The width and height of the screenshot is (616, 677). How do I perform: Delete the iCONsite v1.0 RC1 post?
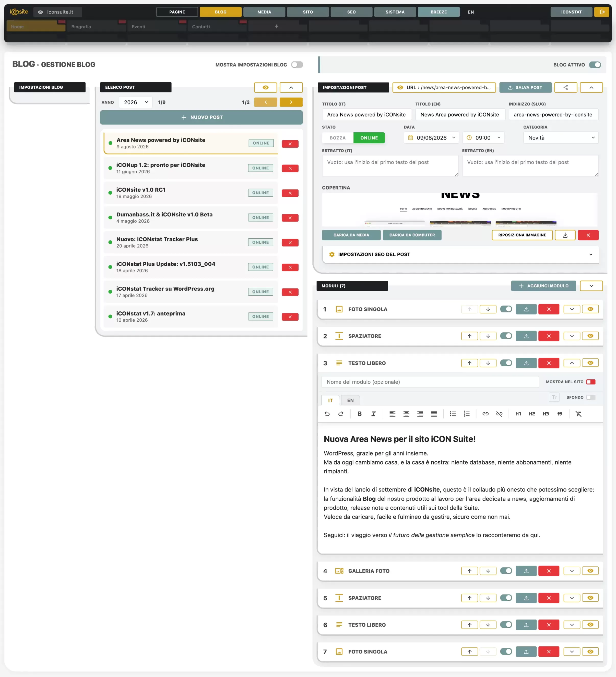pos(290,193)
